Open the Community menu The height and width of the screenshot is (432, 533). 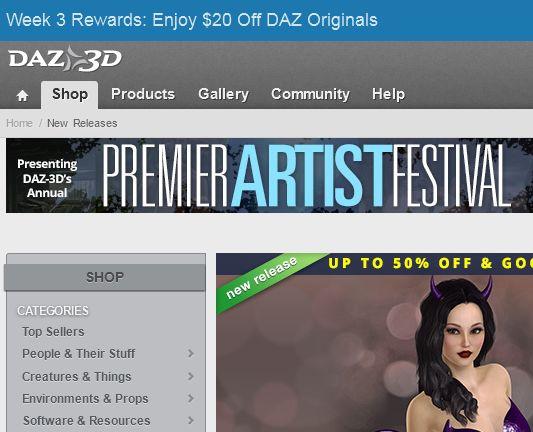pos(310,94)
